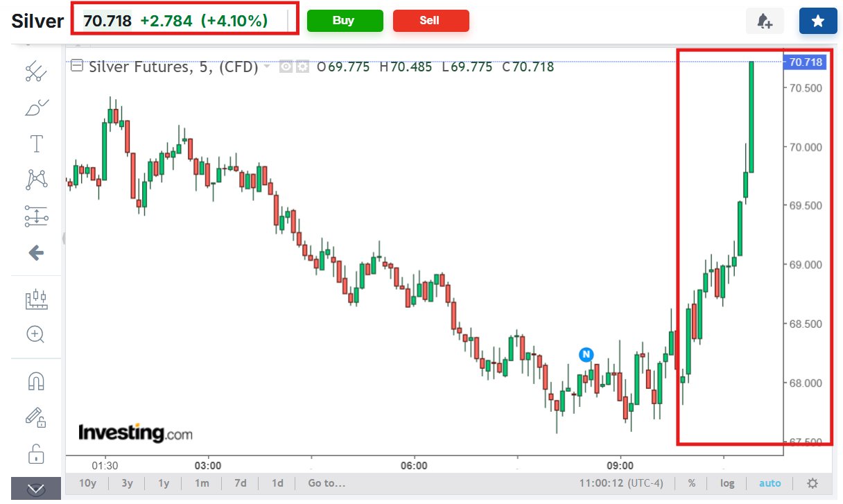Click the news N marker on chart

tap(586, 354)
